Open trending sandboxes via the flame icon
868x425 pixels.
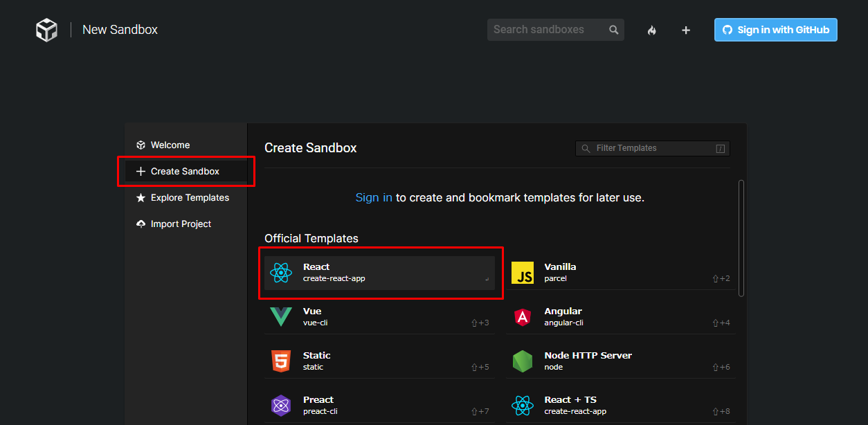pyautogui.click(x=651, y=30)
